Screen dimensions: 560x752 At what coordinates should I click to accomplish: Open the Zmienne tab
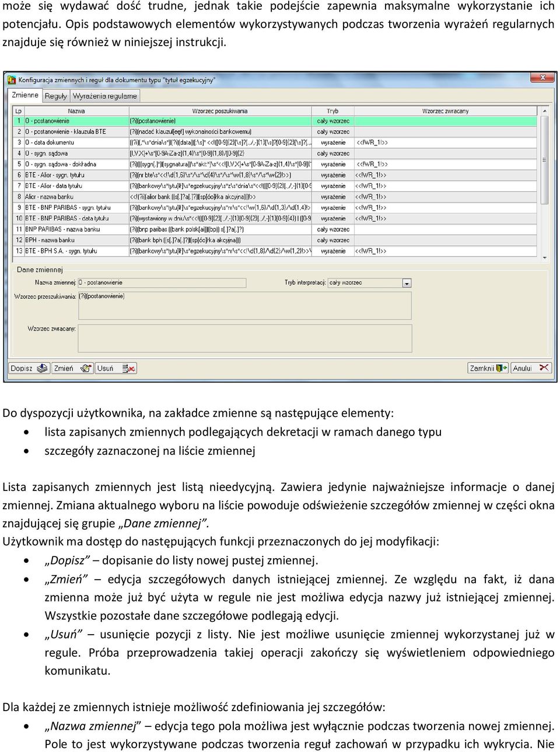point(25,95)
